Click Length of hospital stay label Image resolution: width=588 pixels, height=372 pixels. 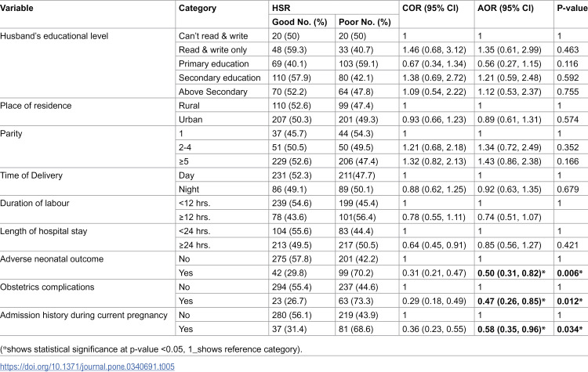[x=43, y=231]
